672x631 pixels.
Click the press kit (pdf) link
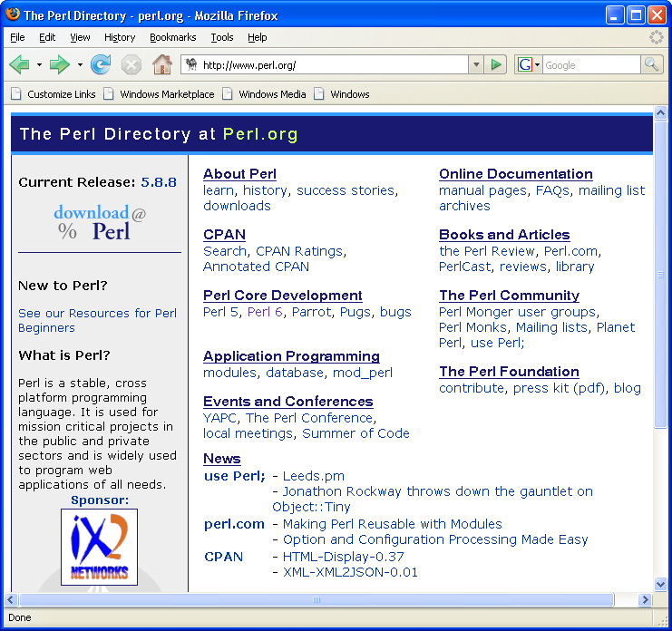(559, 388)
